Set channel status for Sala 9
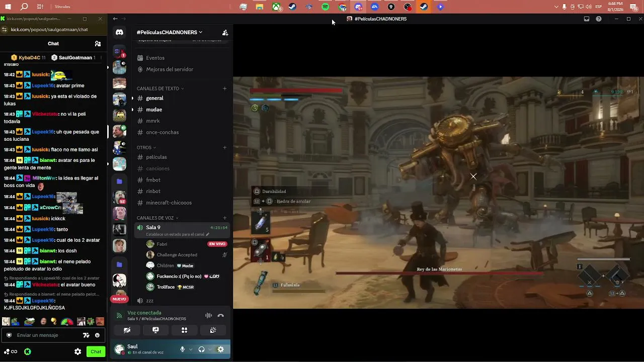The height and width of the screenshot is (362, 644). (x=178, y=234)
